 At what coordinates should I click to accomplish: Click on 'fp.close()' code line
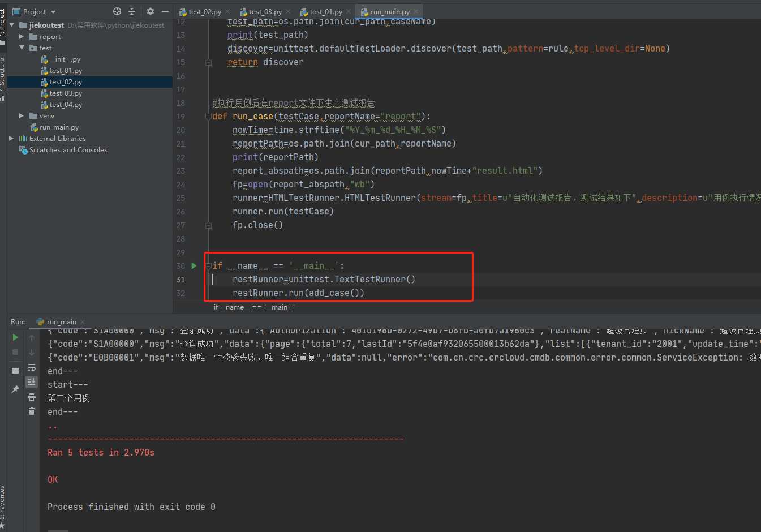pos(257,225)
